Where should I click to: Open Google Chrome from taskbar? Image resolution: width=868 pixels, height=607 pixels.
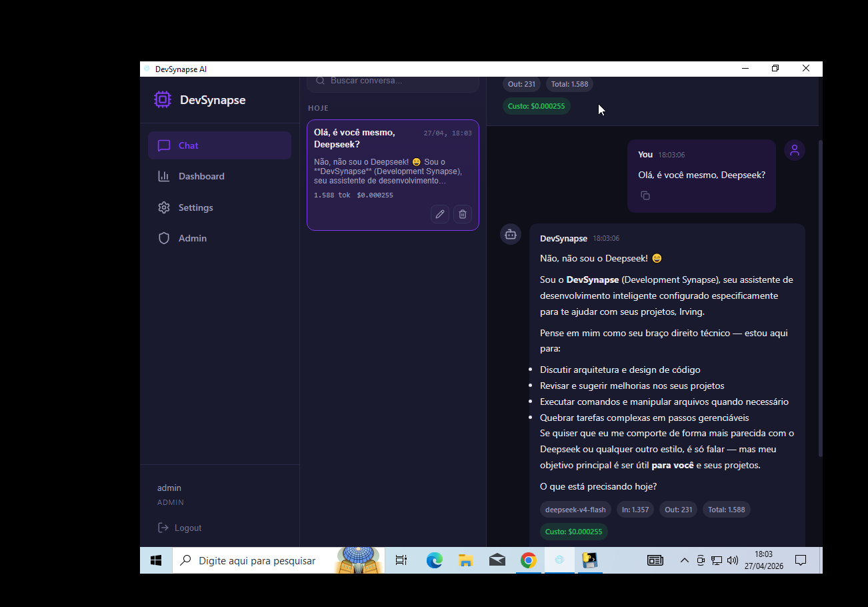coord(529,560)
